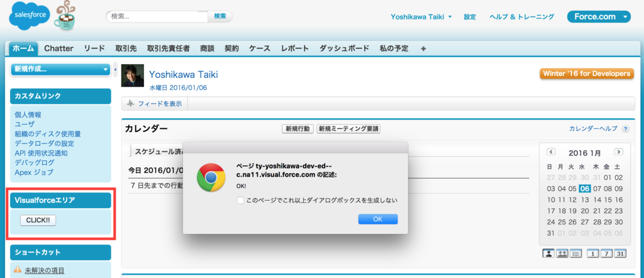Open the 私の予定 tab
This screenshot has width=644, height=278.
point(394,48)
